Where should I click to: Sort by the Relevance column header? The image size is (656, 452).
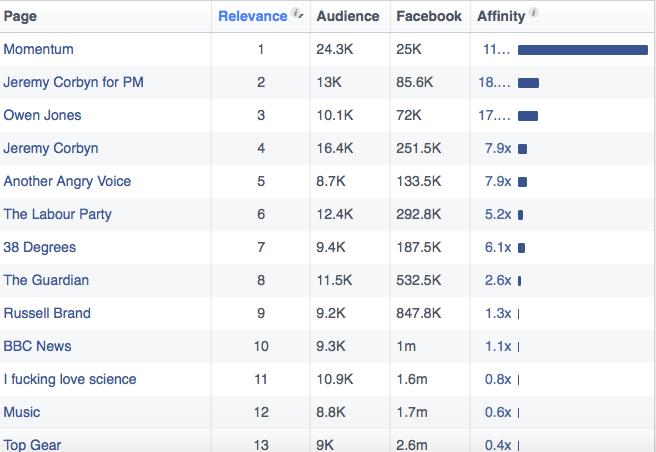(x=253, y=16)
